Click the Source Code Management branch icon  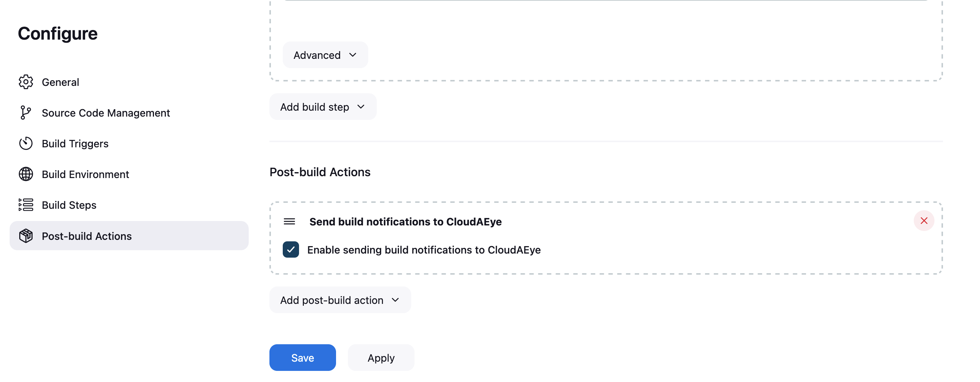click(x=26, y=113)
